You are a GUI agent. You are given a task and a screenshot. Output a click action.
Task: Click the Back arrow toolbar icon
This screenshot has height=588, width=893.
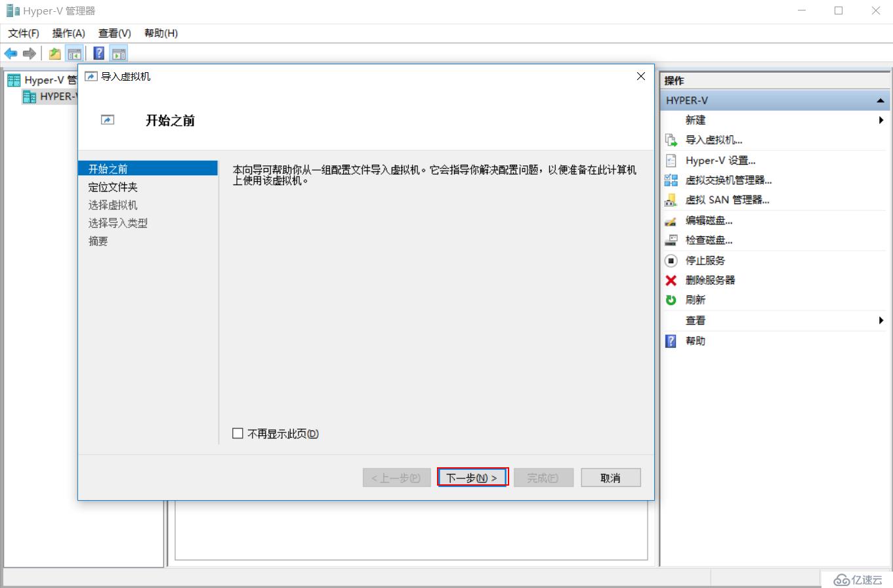[10, 54]
